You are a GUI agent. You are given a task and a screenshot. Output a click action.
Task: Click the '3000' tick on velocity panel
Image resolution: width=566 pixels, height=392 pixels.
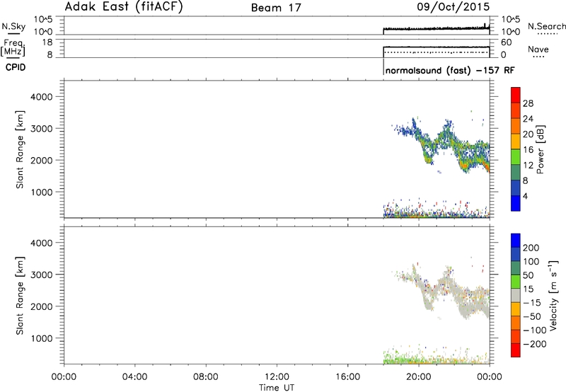pyautogui.click(x=41, y=275)
